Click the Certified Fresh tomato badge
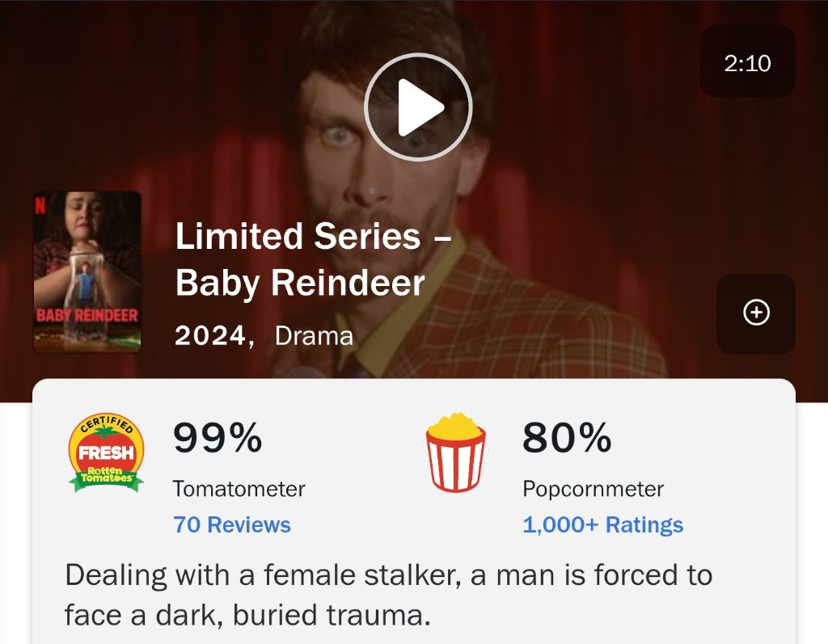Image resolution: width=828 pixels, height=644 pixels. (106, 452)
